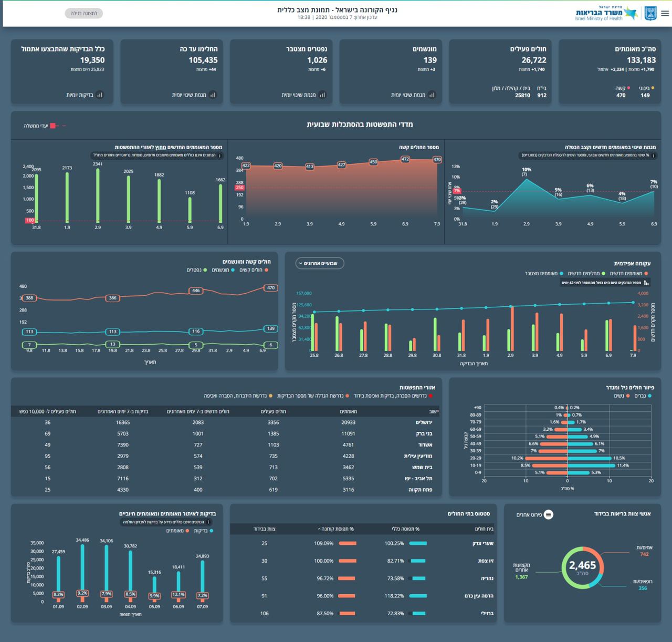Sort spread areas table by active patients column
This screenshot has width=672, height=642.
273,411
